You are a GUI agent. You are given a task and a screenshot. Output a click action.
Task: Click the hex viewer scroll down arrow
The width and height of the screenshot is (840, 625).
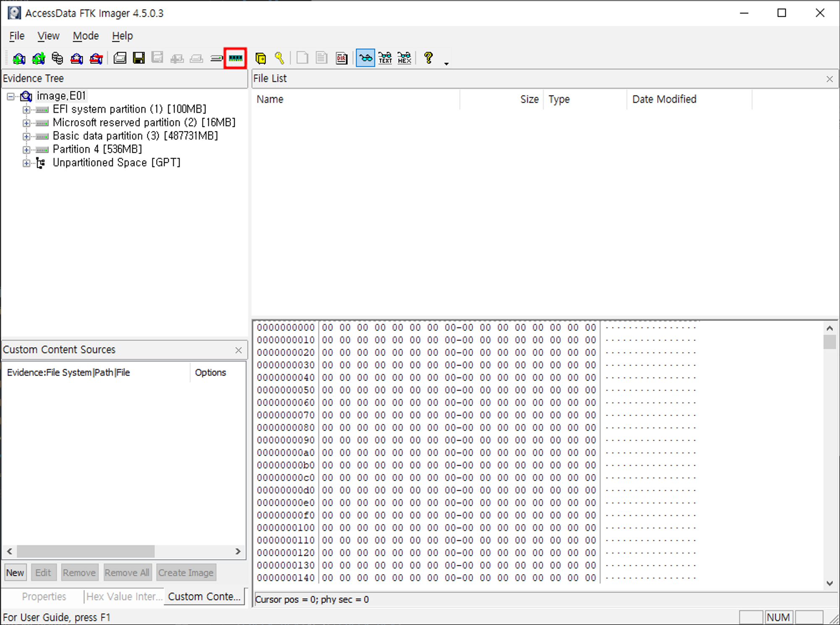829,583
